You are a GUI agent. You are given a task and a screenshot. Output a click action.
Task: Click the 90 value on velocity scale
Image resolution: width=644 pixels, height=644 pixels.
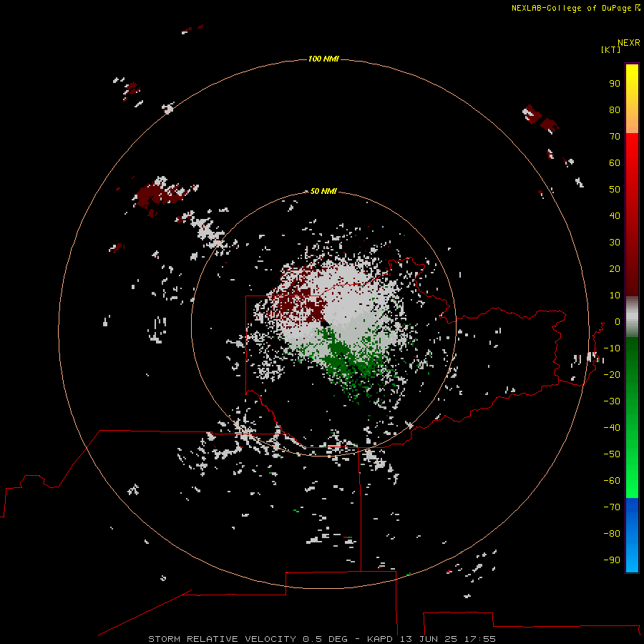(615, 84)
